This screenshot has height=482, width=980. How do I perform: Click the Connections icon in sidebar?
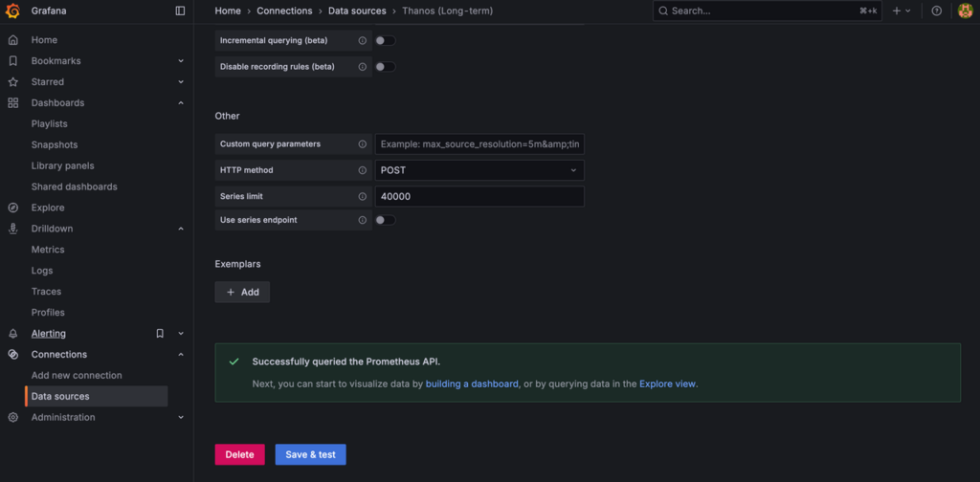(x=12, y=355)
